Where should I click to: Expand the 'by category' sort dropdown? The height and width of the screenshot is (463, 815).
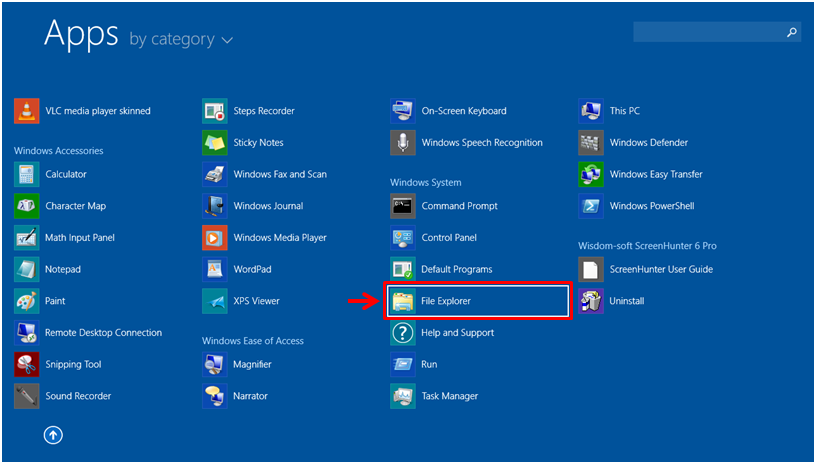coord(181,39)
